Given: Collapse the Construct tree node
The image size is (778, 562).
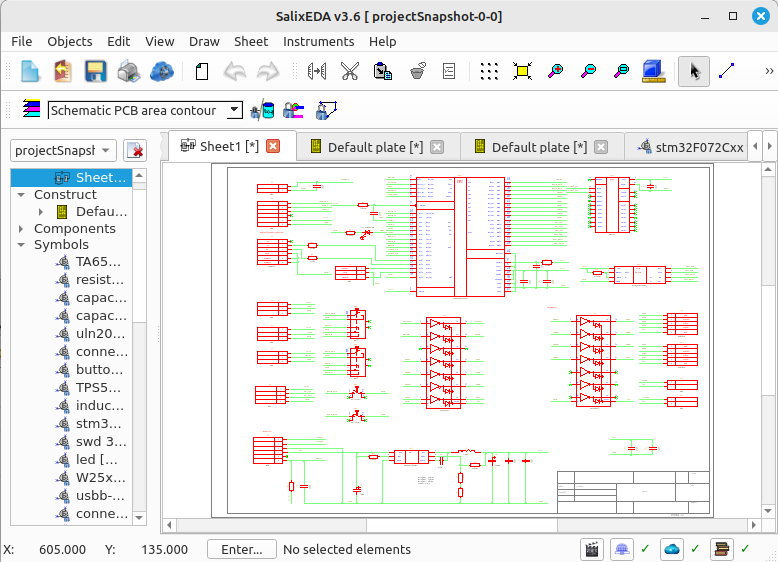Looking at the screenshot, I should 21,195.
